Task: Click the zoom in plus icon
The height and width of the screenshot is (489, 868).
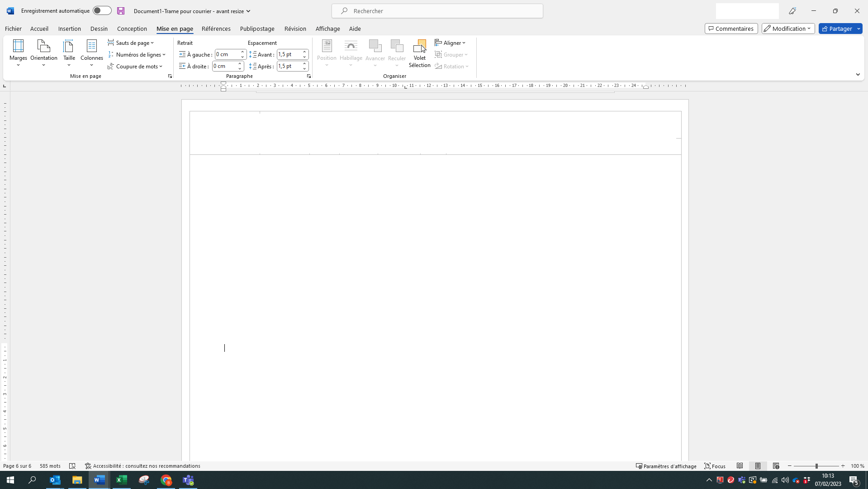Action: pyautogui.click(x=843, y=466)
